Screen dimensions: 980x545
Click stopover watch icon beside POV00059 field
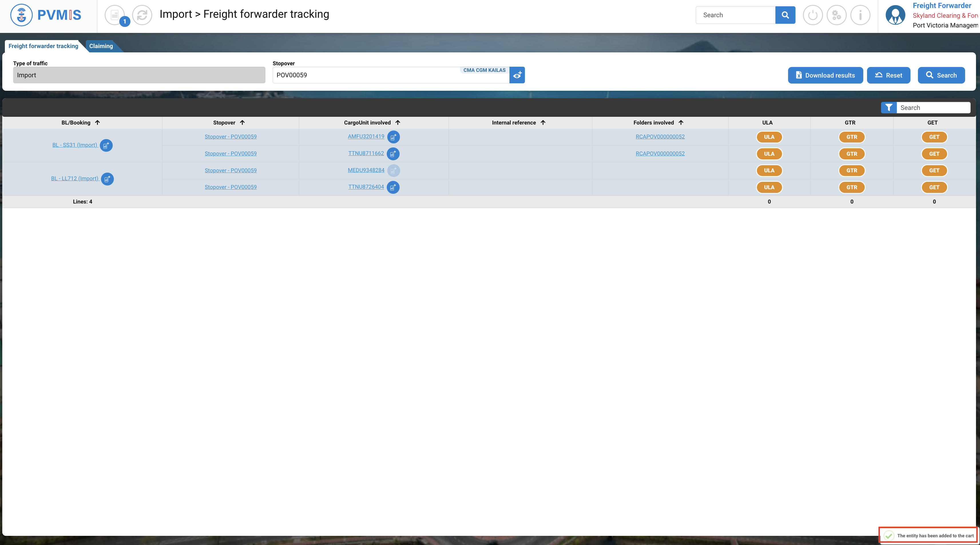[x=517, y=75]
